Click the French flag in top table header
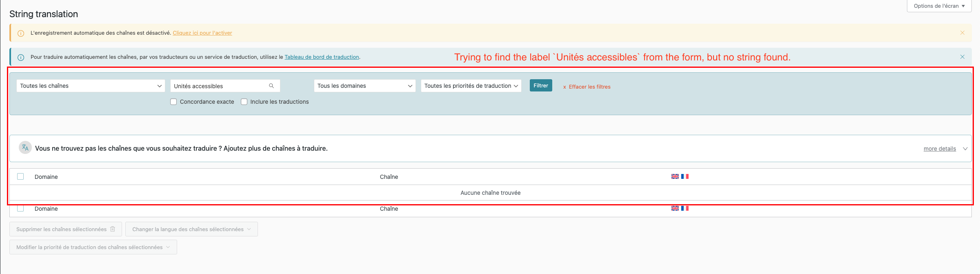Screen dimensions: 980x274 [685, 176]
